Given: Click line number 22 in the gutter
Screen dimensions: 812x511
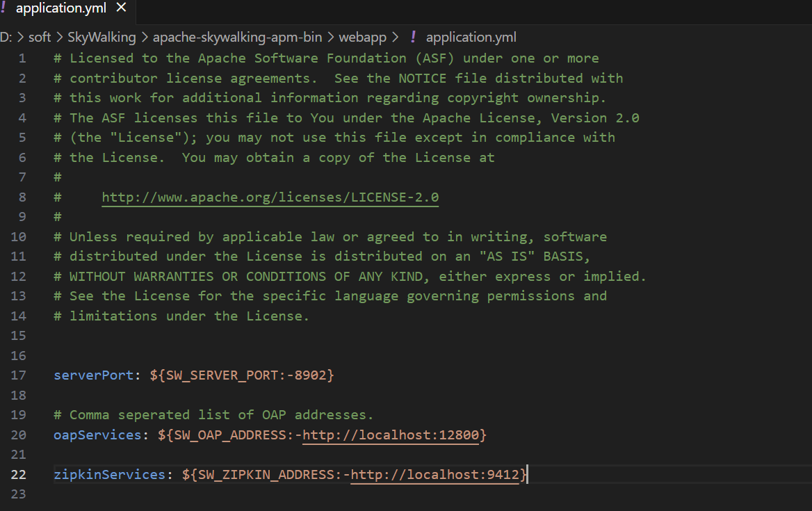Looking at the screenshot, I should click(x=18, y=474).
